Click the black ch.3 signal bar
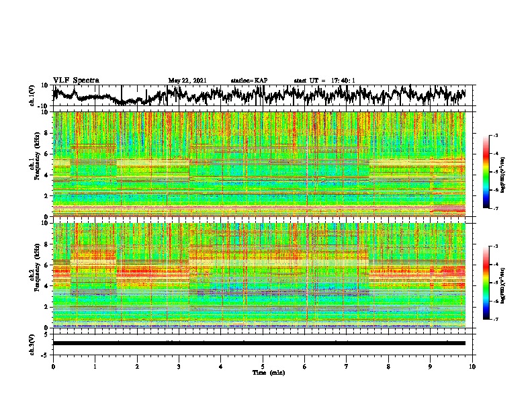This screenshot has height=411, width=532. (259, 343)
